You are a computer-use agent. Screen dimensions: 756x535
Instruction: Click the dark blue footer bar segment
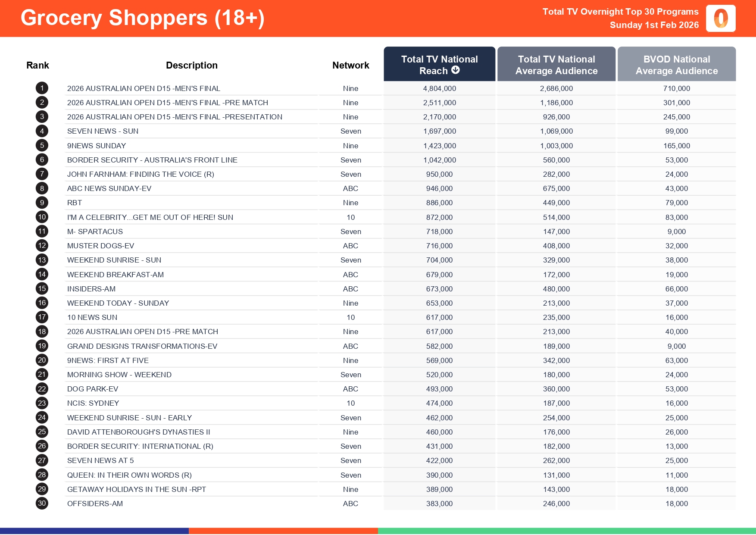(94, 531)
